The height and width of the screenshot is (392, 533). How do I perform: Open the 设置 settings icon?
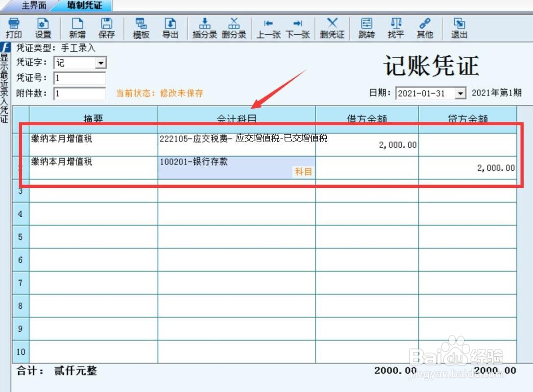pyautogui.click(x=43, y=28)
